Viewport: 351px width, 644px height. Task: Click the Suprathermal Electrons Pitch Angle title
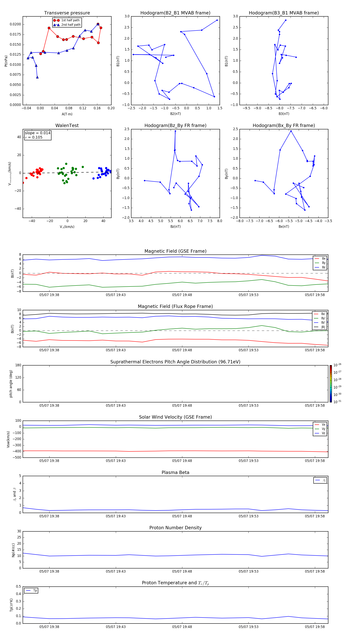tap(175, 362)
